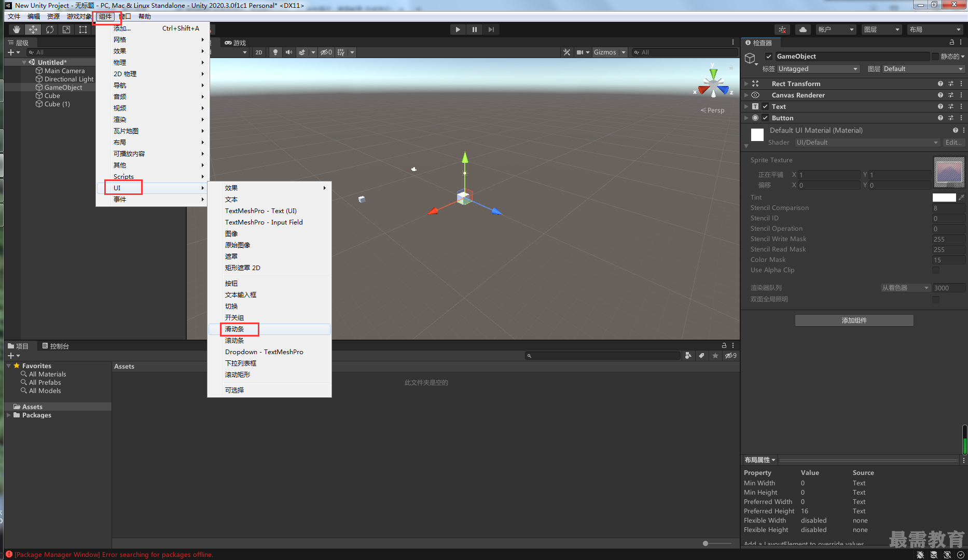968x560 pixels.
Task: Toggle hidden objects visibility counter
Action: tap(326, 52)
